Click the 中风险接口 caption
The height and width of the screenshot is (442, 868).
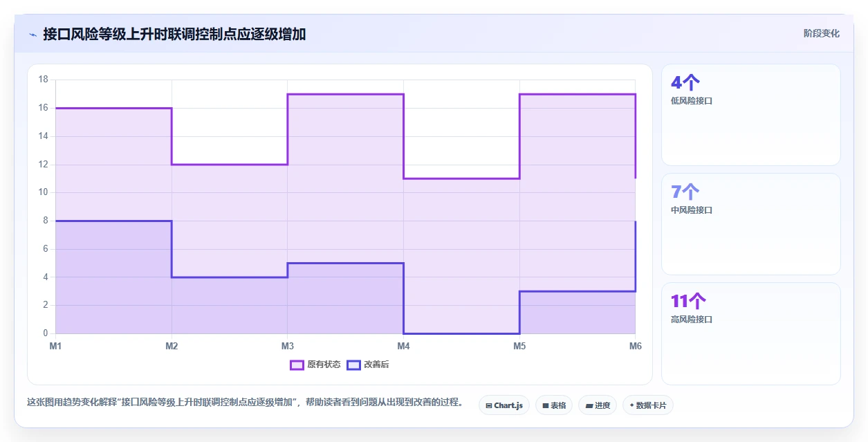[692, 210]
